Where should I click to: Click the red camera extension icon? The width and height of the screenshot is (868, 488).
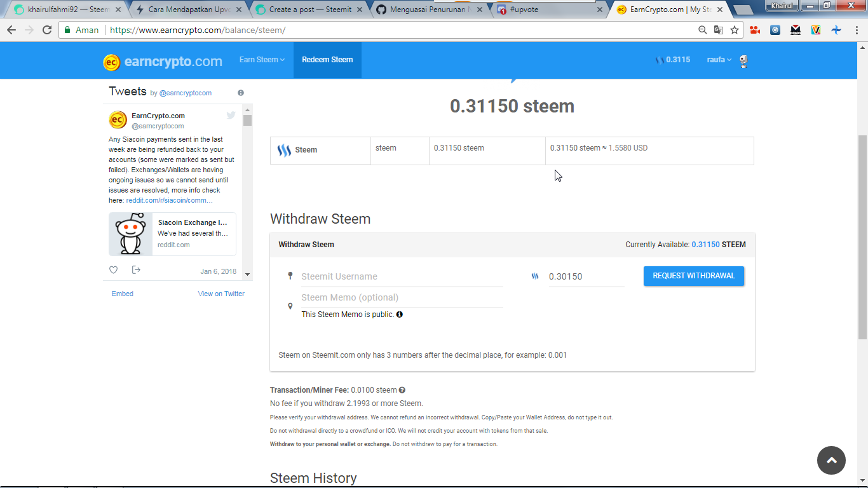[x=755, y=30]
